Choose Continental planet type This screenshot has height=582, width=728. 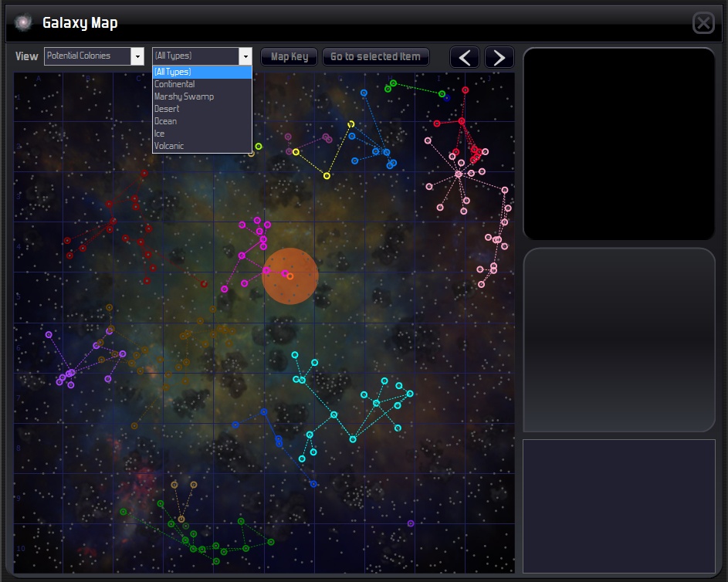(x=202, y=84)
